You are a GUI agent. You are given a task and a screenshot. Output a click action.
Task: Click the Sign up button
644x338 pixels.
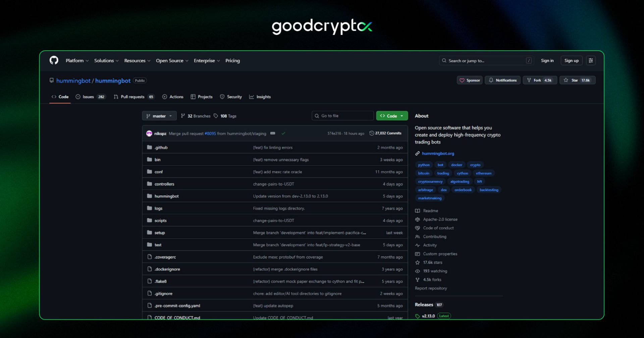[x=571, y=61]
